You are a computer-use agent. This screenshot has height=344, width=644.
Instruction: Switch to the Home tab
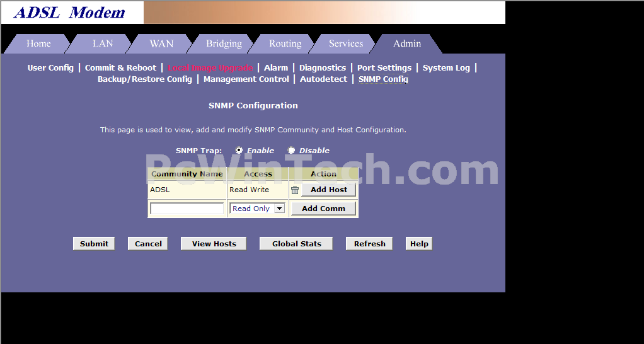(x=38, y=43)
